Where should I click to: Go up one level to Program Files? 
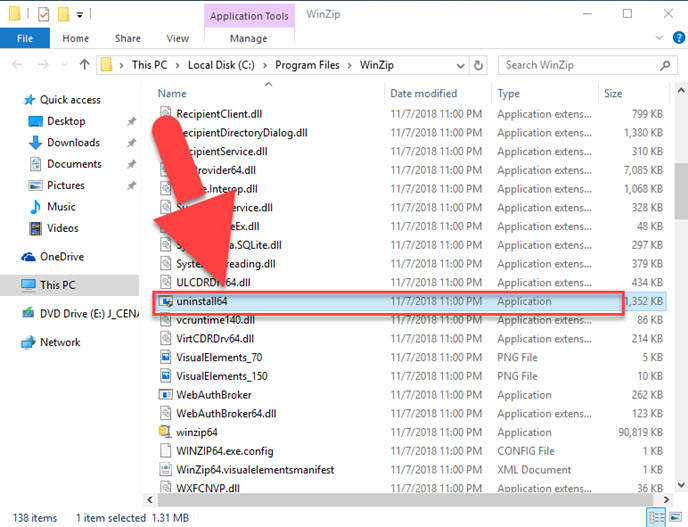click(x=85, y=65)
